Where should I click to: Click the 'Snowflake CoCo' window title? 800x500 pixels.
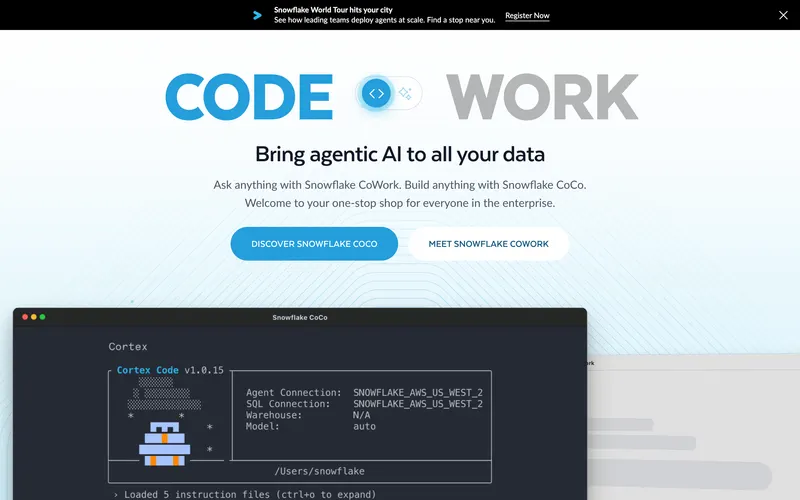(x=300, y=317)
